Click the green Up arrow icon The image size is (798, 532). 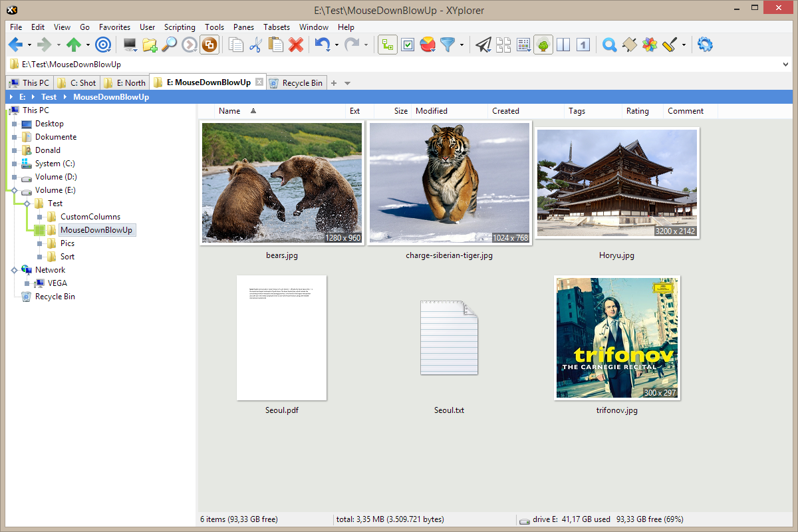coord(73,45)
